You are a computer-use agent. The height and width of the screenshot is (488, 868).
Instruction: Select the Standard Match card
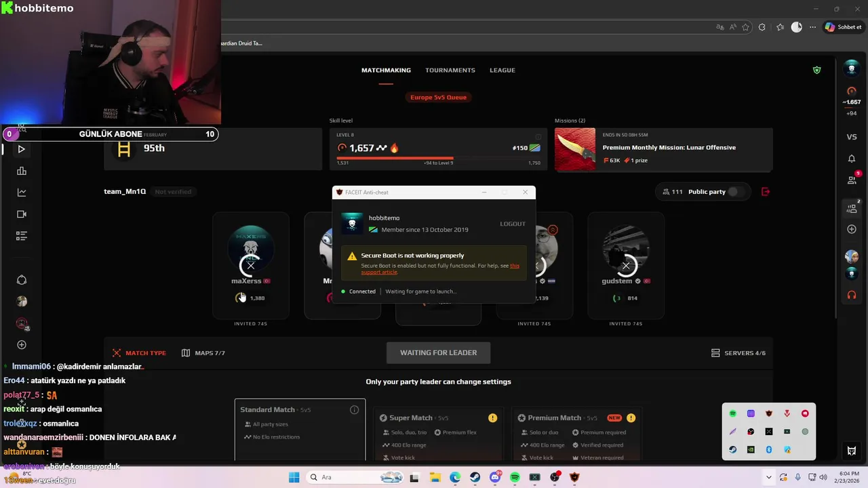[300, 430]
